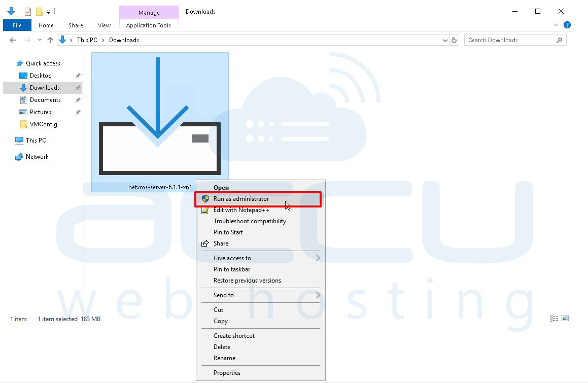This screenshot has width=588, height=383.
Task: Open the Customize Quick Access Toolbar dropdown
Action: click(x=48, y=12)
